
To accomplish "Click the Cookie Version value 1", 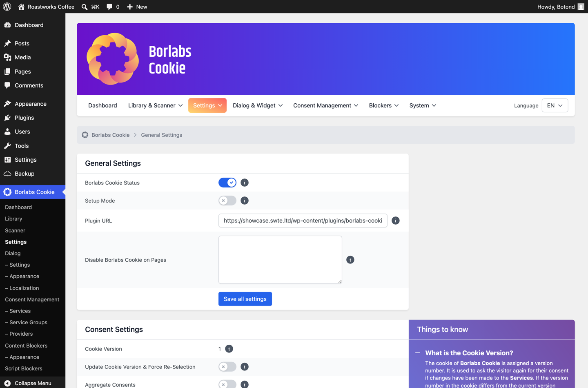I will pos(220,349).
